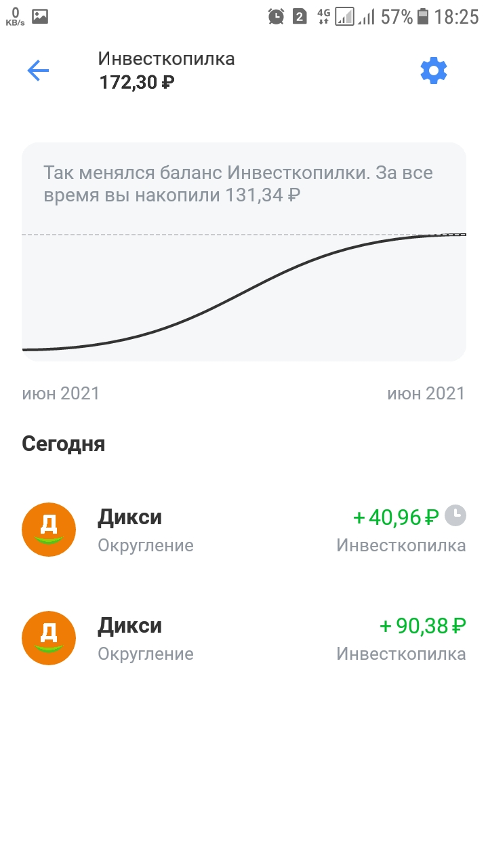Tap the alarm clock status bar icon

(x=276, y=16)
